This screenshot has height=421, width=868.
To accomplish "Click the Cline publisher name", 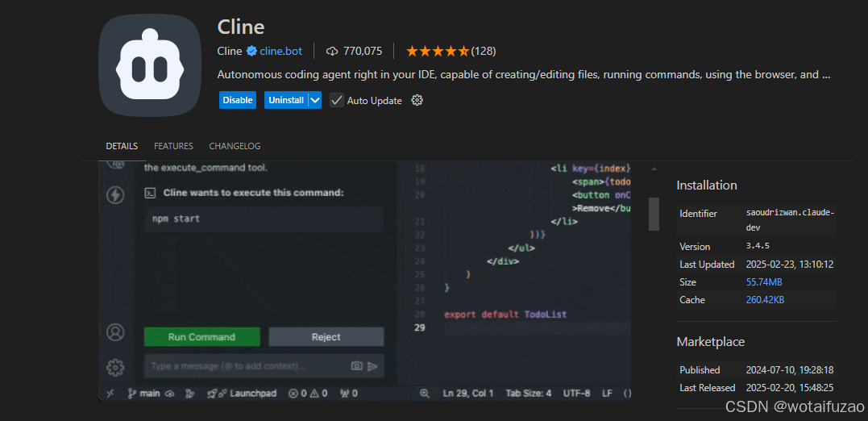I will [x=230, y=52].
